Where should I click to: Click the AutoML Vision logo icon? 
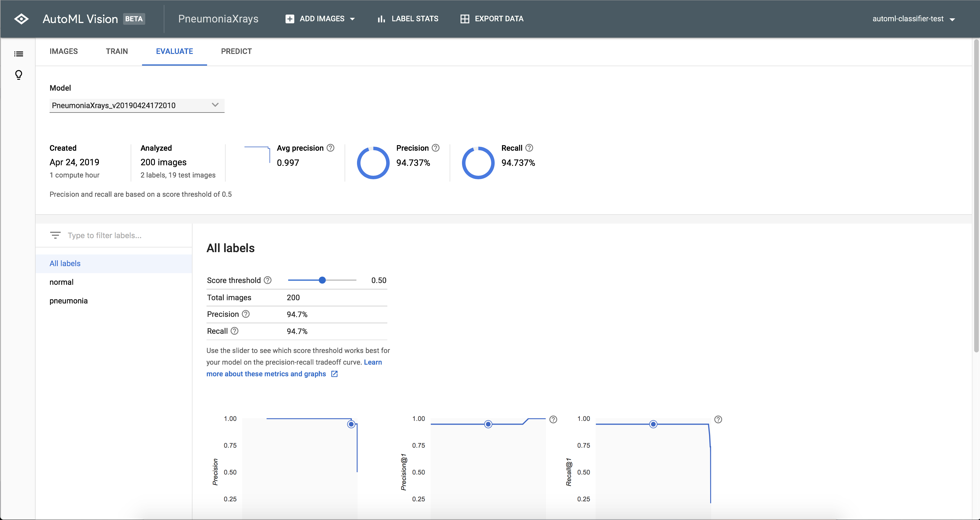tap(21, 19)
